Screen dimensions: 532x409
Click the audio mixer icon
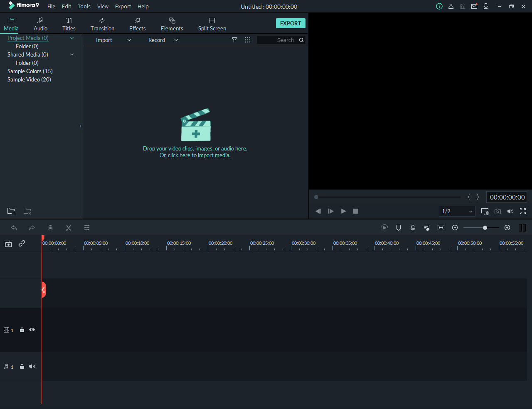coord(426,227)
